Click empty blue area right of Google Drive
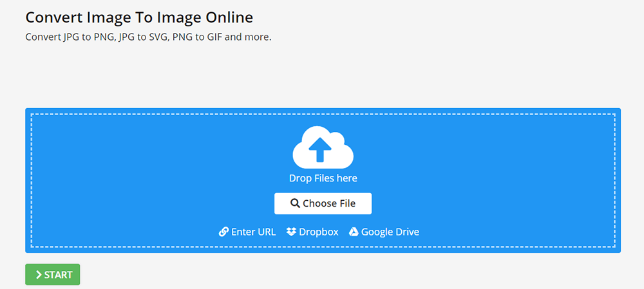This screenshot has width=644, height=289. tap(515, 232)
